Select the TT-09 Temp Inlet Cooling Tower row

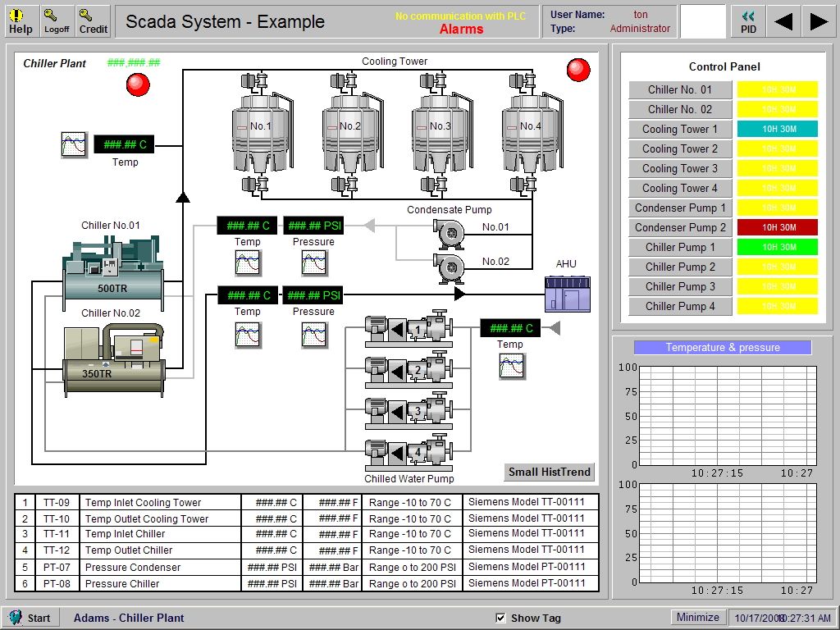pyautogui.click(x=160, y=502)
